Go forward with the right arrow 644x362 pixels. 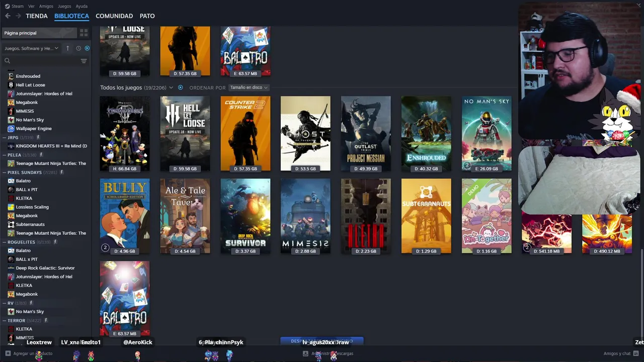pyautogui.click(x=18, y=16)
